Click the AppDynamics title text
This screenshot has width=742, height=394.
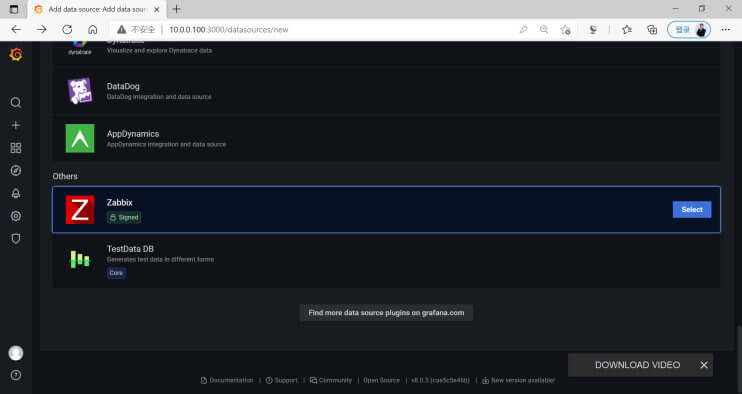click(x=133, y=134)
